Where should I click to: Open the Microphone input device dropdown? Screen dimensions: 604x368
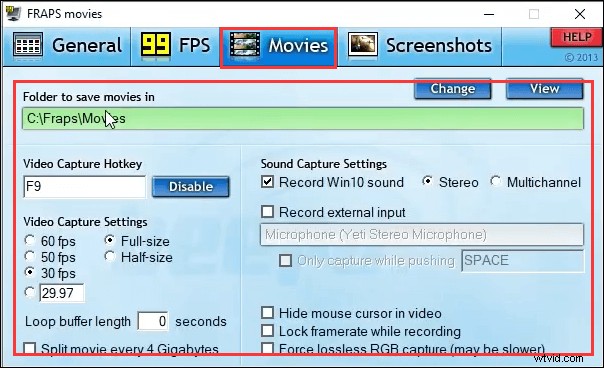pos(422,234)
